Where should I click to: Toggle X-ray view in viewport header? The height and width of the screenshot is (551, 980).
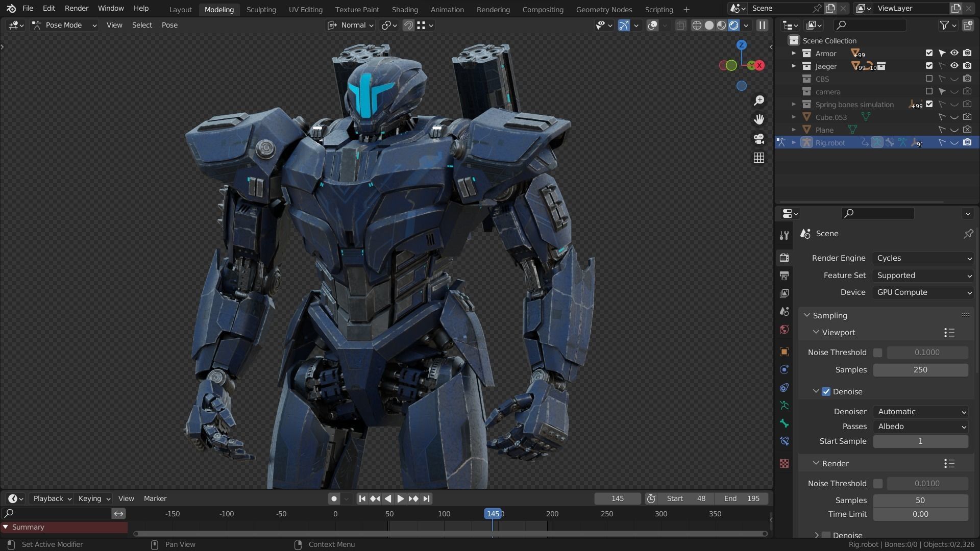tap(680, 25)
